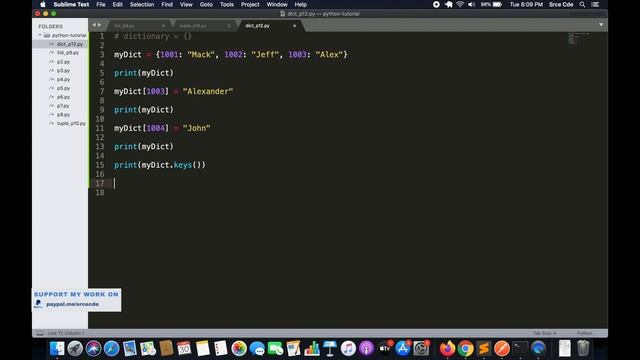This screenshot has height=360, width=640.
Task: Open System Preferences in the Dock
Action: tap(421, 349)
